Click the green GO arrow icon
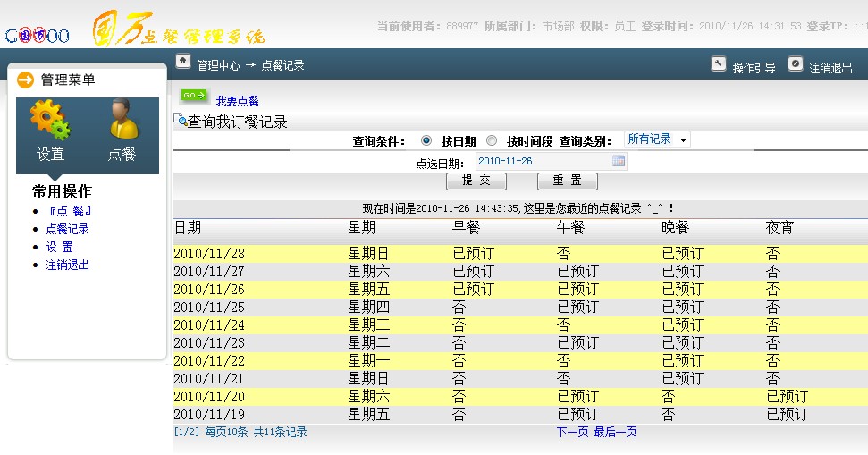Image resolution: width=868 pixels, height=455 pixels. 194,96
